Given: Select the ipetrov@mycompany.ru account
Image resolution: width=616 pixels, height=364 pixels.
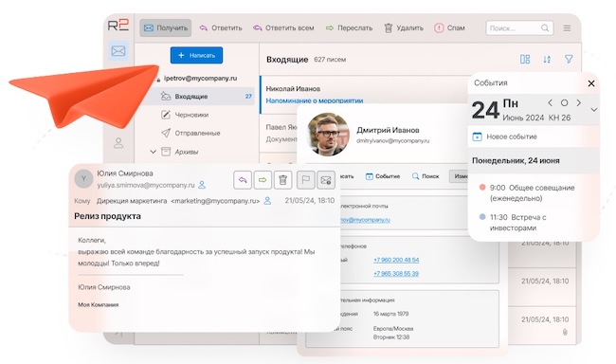Looking at the screenshot, I should click(200, 79).
